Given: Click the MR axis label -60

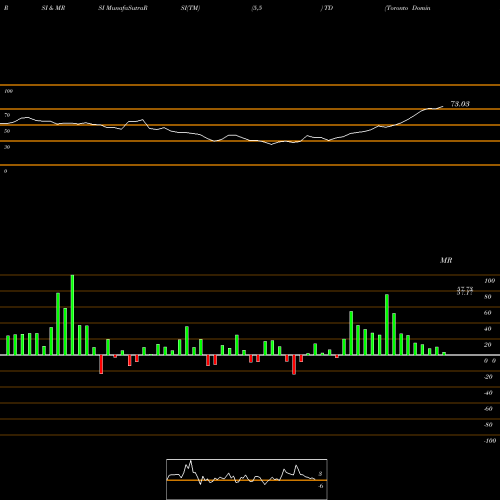Looking at the screenshot, I should 488,409.
